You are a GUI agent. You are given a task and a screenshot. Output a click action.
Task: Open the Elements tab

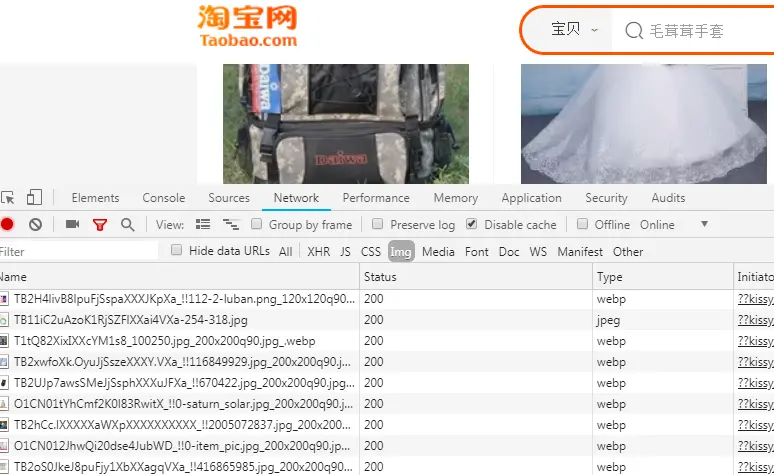coord(95,198)
